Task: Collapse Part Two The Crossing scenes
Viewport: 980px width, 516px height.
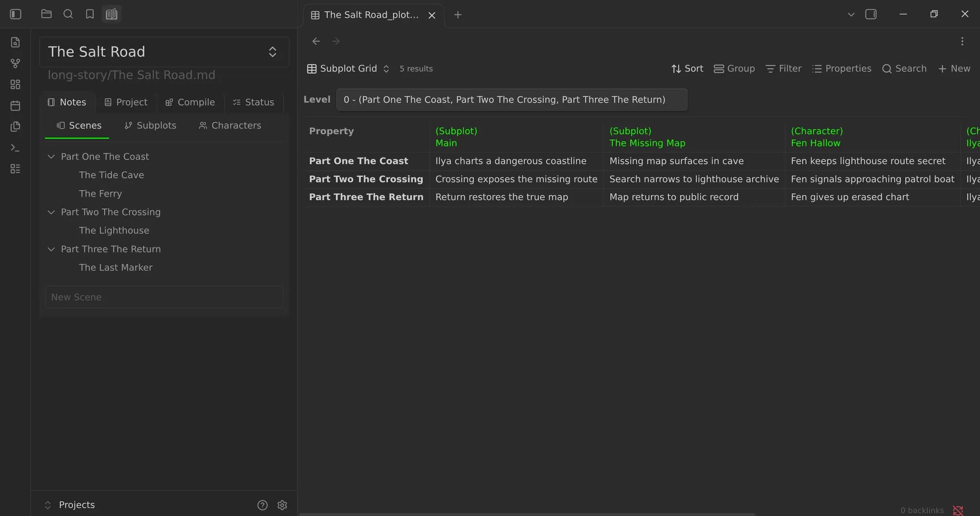Action: point(51,212)
